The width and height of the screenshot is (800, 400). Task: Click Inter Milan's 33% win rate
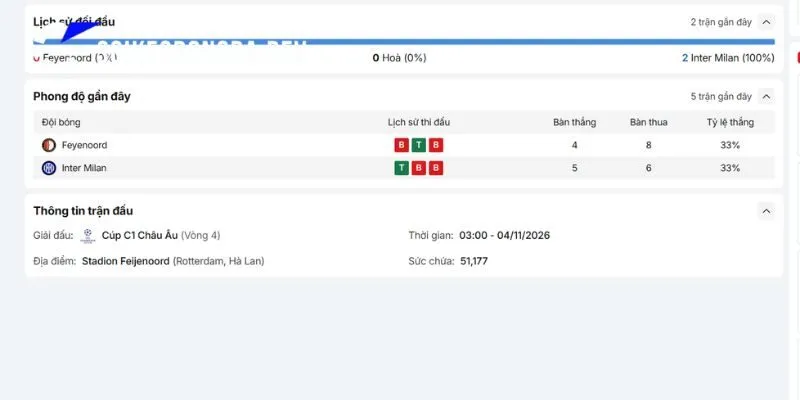pyautogui.click(x=730, y=168)
